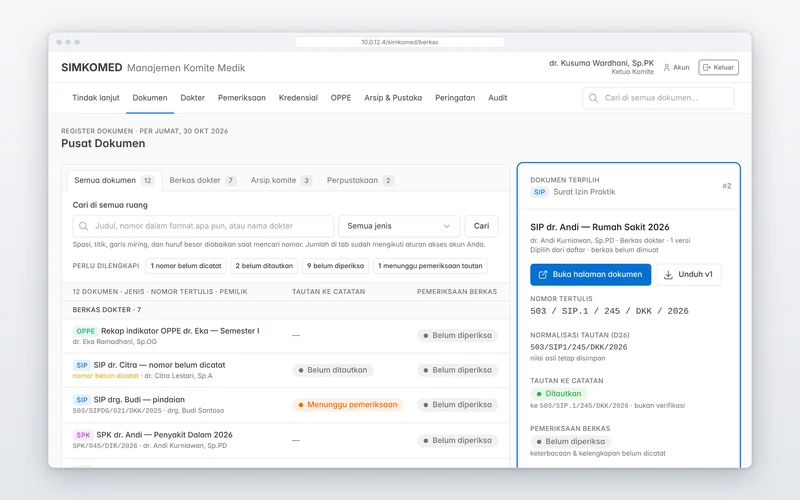Click the SIMKOMED logo text
Screen dimensions: 800x500
click(x=92, y=68)
